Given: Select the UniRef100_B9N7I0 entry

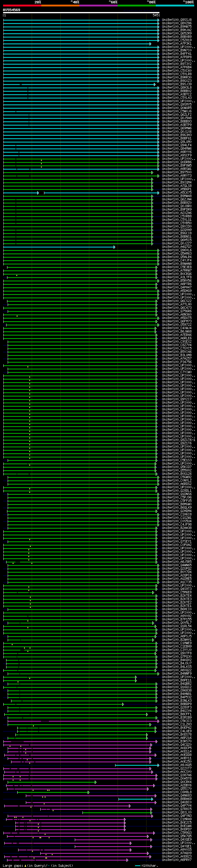Looking at the screenshot, I should click(x=177, y=50).
